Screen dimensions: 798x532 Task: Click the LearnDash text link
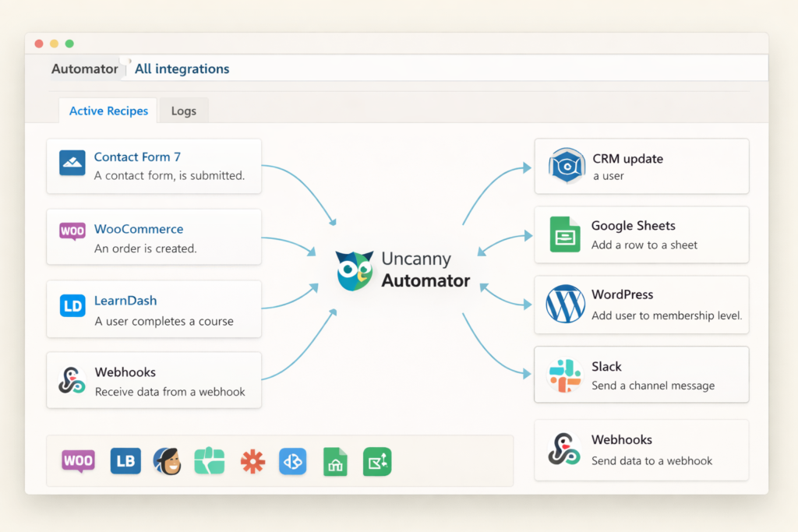click(x=125, y=299)
